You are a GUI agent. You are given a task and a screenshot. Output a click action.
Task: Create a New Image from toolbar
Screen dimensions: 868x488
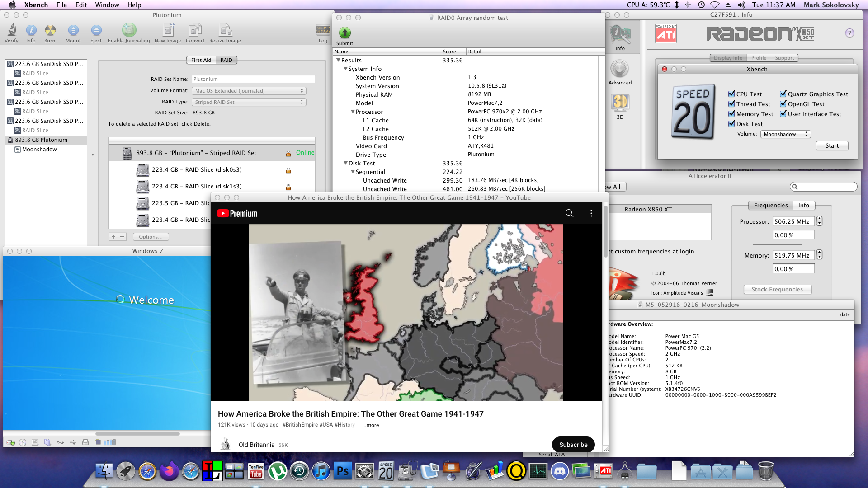[168, 30]
